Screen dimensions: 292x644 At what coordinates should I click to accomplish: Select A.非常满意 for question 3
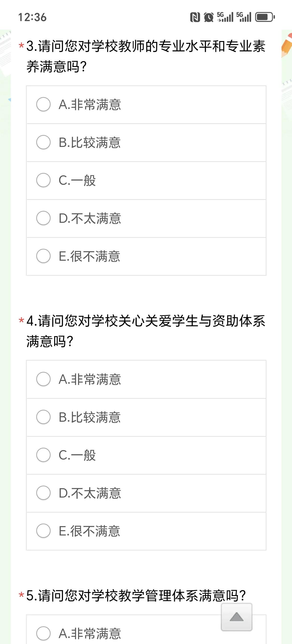click(146, 105)
